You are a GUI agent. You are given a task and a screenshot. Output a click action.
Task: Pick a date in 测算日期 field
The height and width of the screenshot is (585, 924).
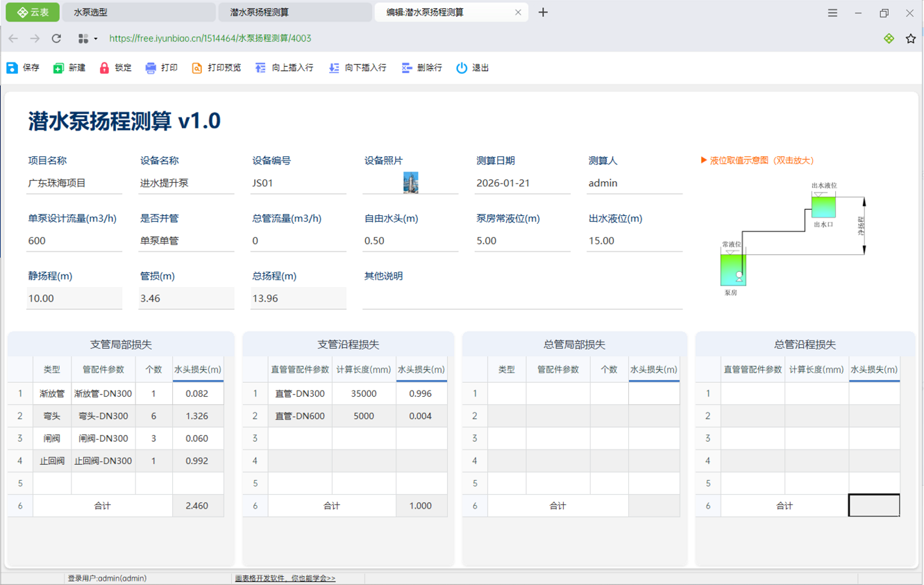point(522,183)
